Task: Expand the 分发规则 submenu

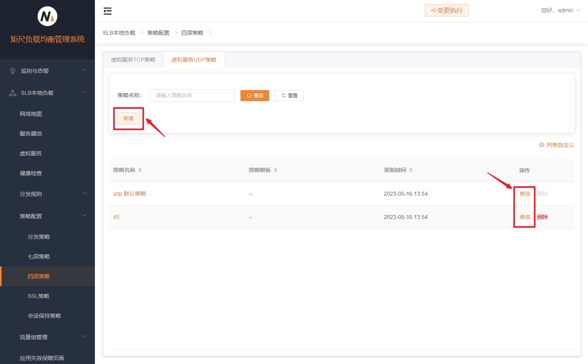Action: [47, 194]
